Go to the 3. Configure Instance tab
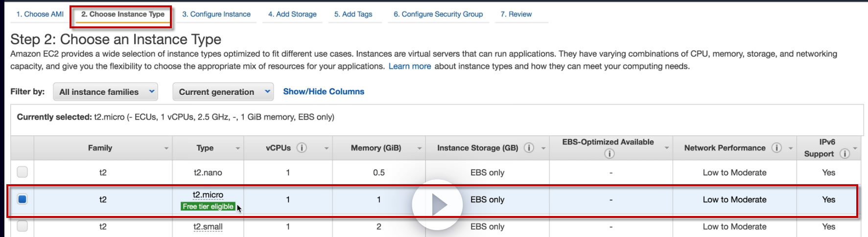The width and height of the screenshot is (868, 237). 216,14
